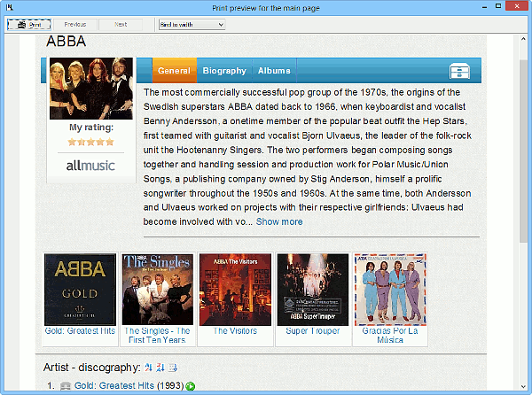The width and height of the screenshot is (532, 395).
Task: Open the allmusic logo link
Action: point(90,166)
